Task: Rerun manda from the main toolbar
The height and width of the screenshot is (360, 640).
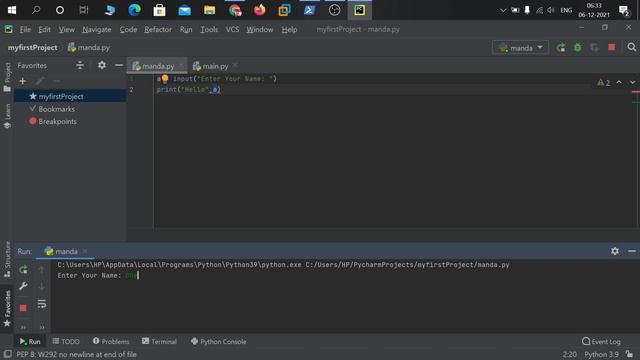Action: coord(561,48)
